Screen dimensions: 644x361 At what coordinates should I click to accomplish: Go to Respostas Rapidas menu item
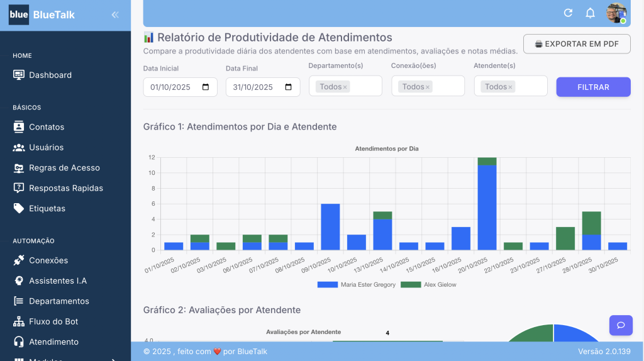pos(65,188)
